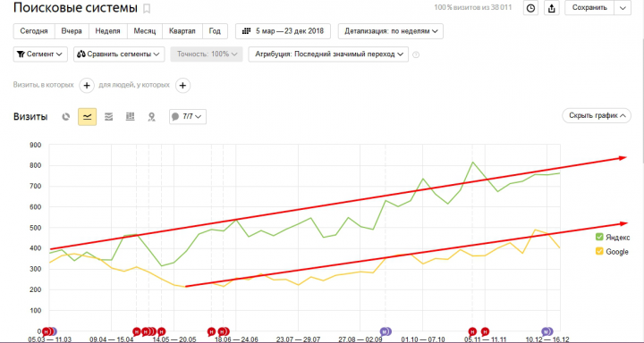Open Сравнить сегменты dropdown
The height and width of the screenshot is (343, 644).
[x=119, y=54]
